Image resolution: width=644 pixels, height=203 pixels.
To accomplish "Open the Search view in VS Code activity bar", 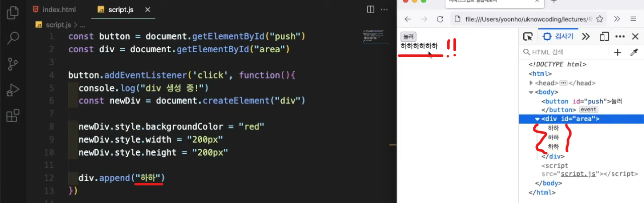I will pyautogui.click(x=13, y=39).
